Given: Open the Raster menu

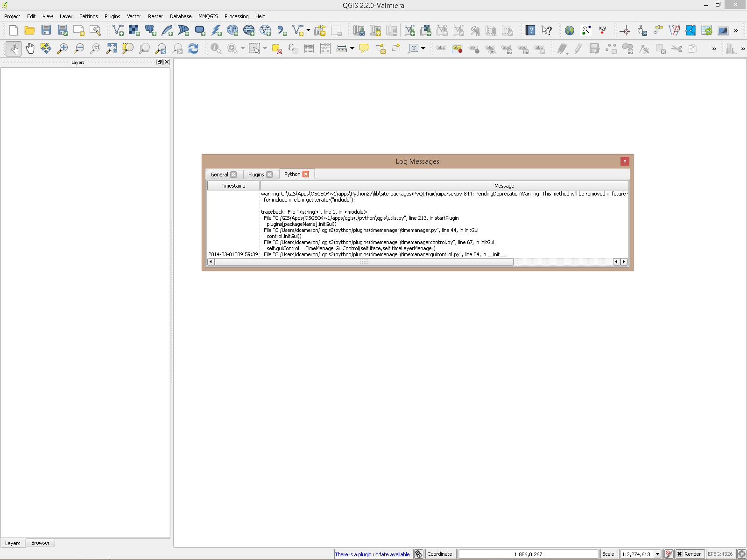Looking at the screenshot, I should pyautogui.click(x=155, y=16).
